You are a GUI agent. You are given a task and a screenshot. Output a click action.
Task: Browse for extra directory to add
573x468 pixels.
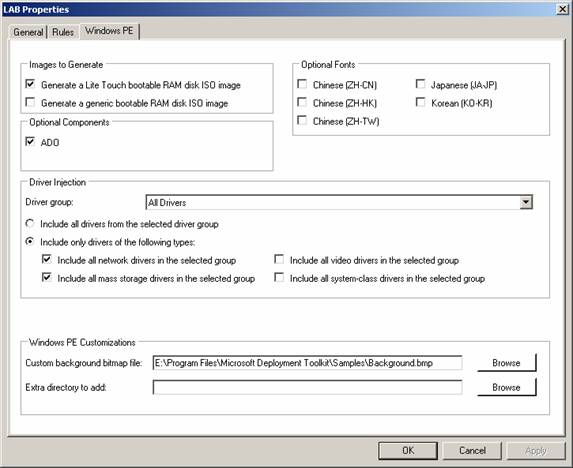pos(506,387)
